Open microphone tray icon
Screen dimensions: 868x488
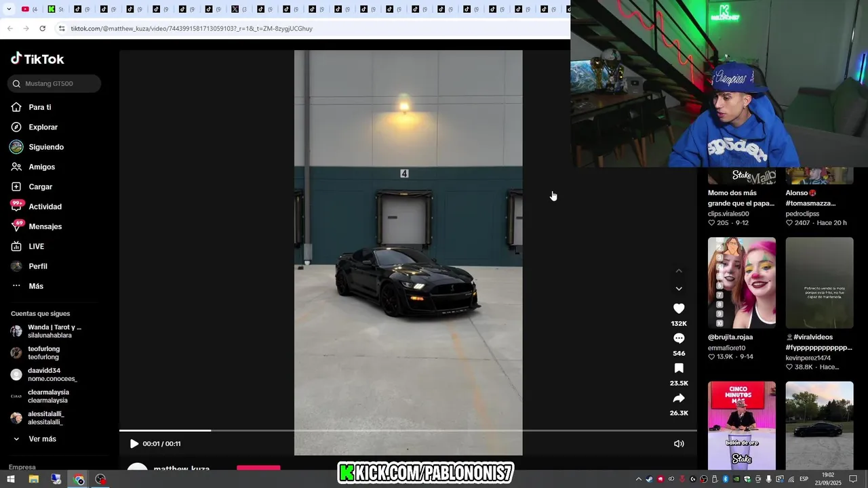[768, 479]
